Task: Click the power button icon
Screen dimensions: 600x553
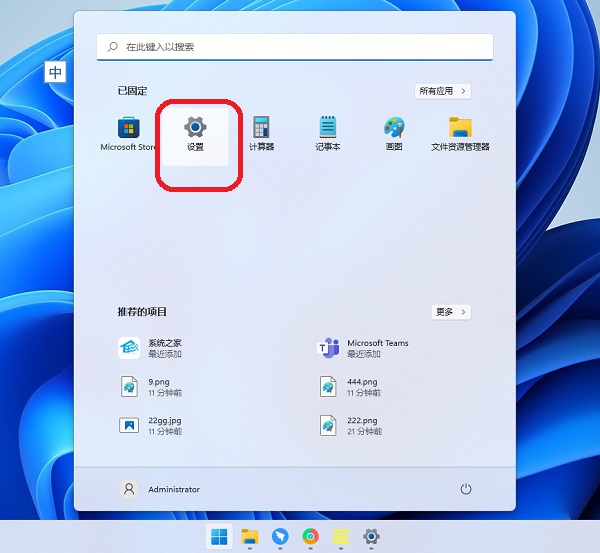Action: 465,489
